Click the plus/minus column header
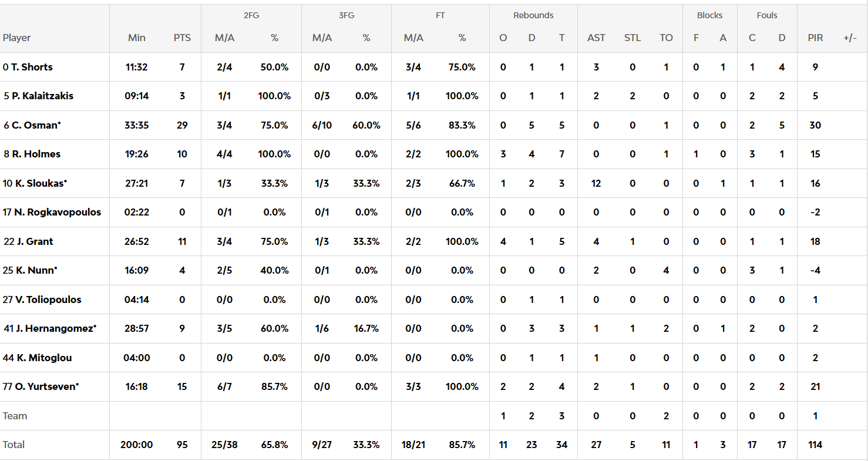Image resolution: width=868 pixels, height=461 pixels. 850,38
